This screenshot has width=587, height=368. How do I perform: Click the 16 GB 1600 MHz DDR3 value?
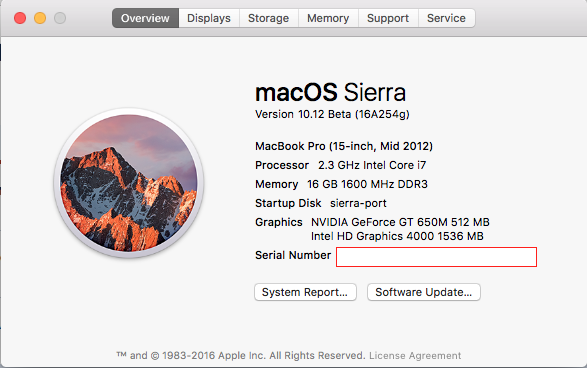tap(367, 184)
